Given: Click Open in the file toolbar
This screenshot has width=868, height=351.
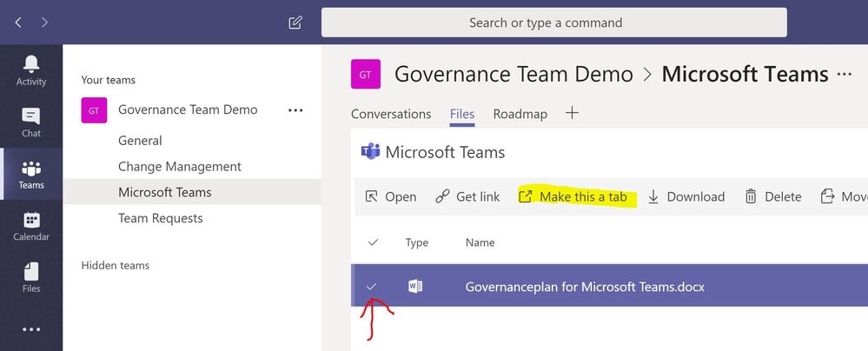Looking at the screenshot, I should point(391,196).
